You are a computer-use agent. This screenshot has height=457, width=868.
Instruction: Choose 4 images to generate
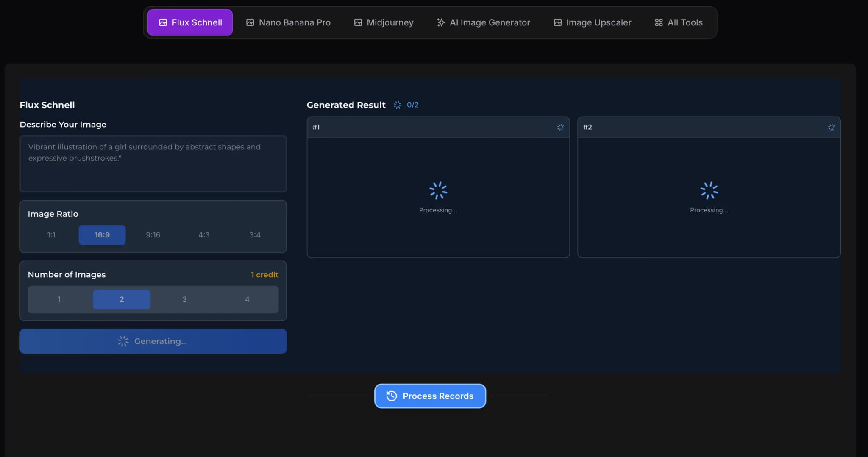click(x=247, y=299)
